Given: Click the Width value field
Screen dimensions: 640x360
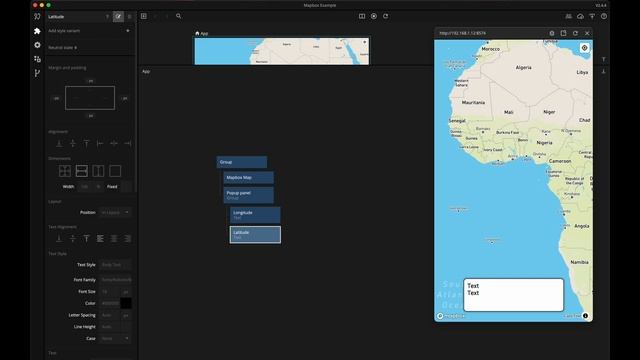Looking at the screenshot, I should click(x=84, y=187).
